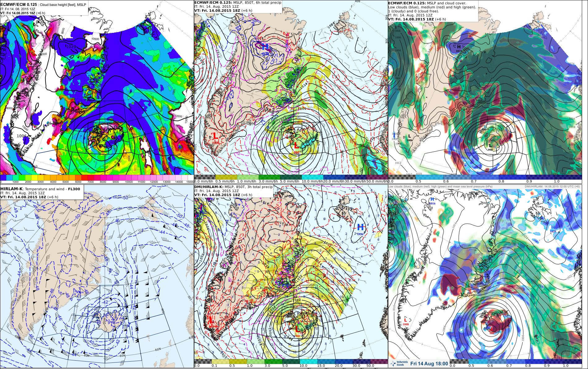Click the 1006 pressure label in cloud base map
This screenshot has width=588, height=369.
pyautogui.click(x=22, y=135)
